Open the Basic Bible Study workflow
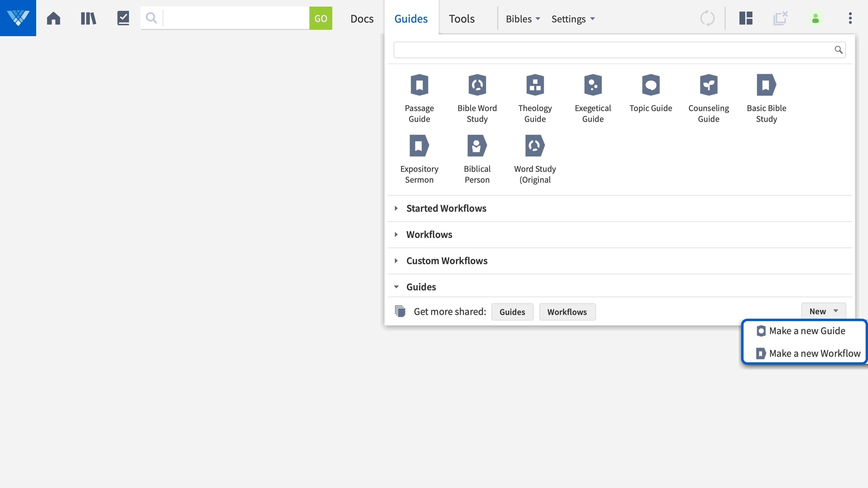 [766, 99]
